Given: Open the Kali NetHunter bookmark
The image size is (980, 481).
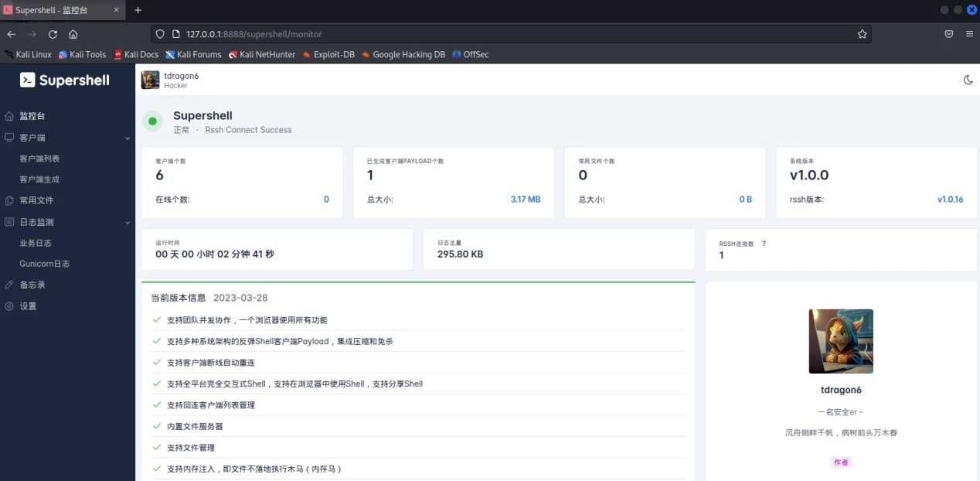Looking at the screenshot, I should [x=262, y=55].
